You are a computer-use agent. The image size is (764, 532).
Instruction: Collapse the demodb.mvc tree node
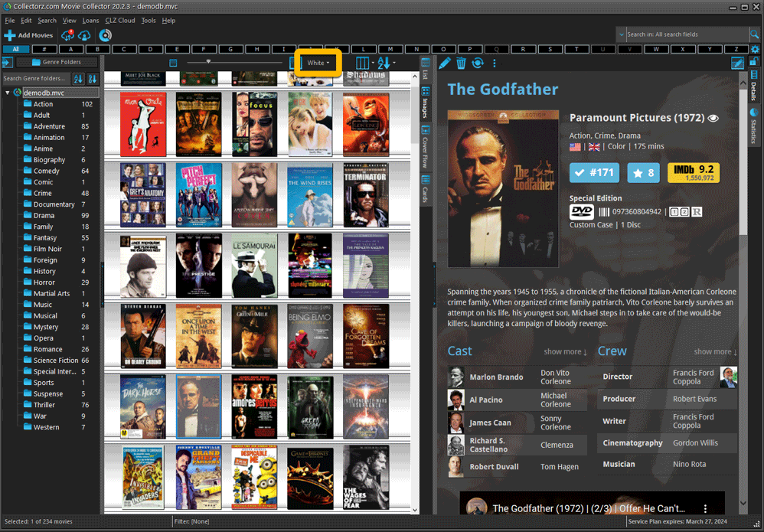click(x=8, y=93)
